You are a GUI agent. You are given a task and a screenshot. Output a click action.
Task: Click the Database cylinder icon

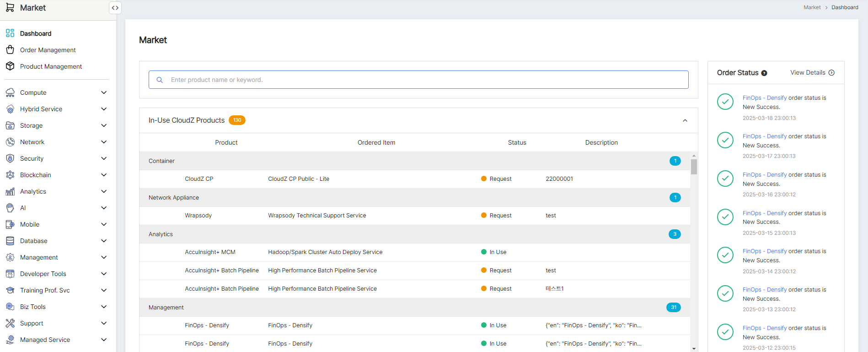10,241
